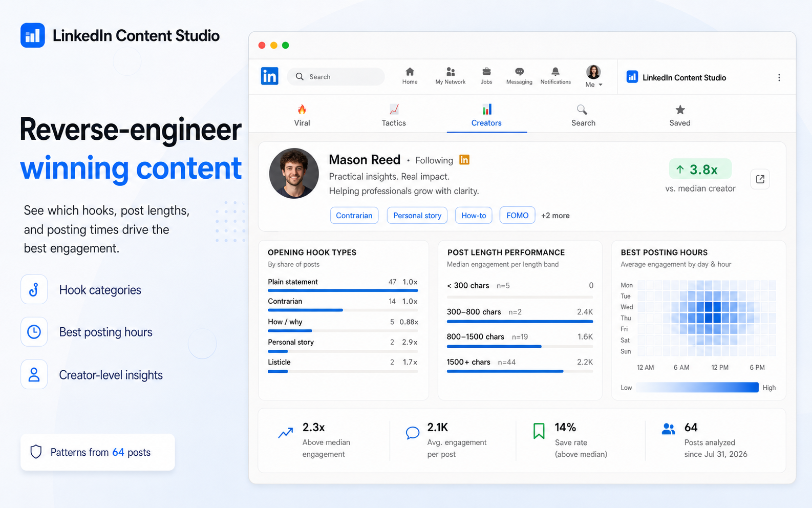This screenshot has height=508, width=812.
Task: Open My Network icon
Action: click(451, 72)
